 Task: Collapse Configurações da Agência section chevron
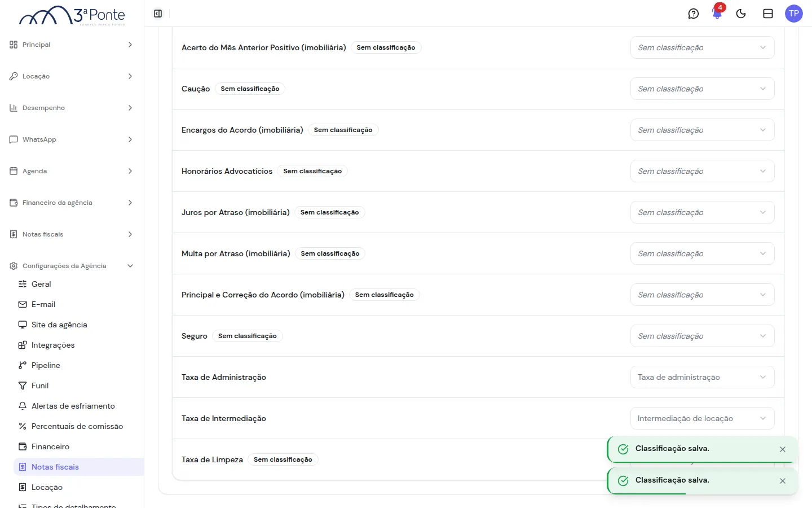click(130, 266)
